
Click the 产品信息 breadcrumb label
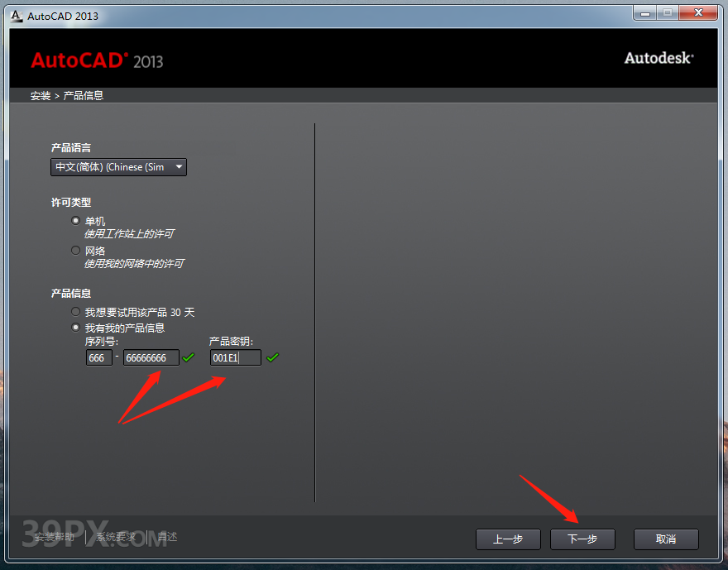coord(83,95)
